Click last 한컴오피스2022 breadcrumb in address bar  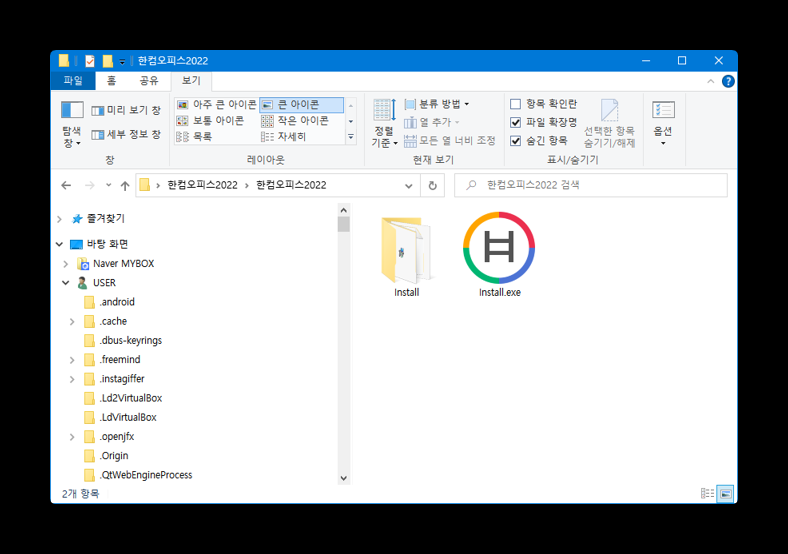[x=291, y=185]
